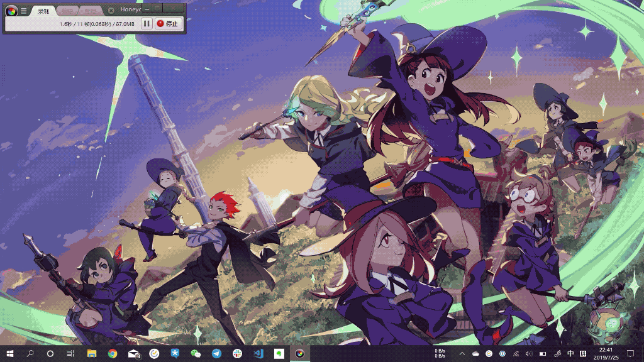Open Cortana circle on the taskbar
644x362 pixels.
[x=50, y=353]
